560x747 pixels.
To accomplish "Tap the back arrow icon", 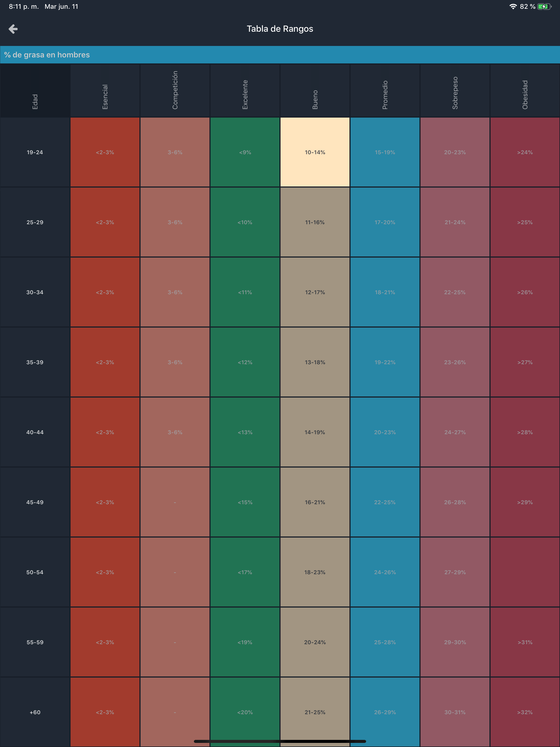I will click(x=13, y=29).
